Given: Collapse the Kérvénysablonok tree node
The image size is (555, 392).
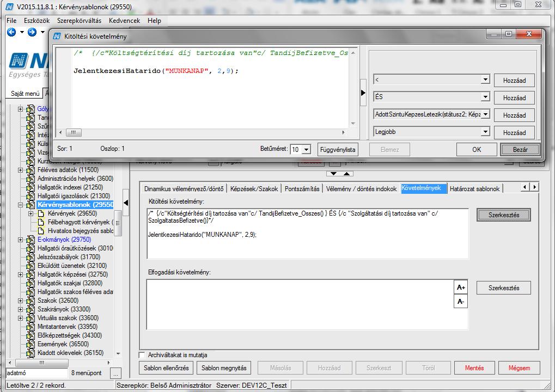Looking at the screenshot, I should tap(21, 205).
